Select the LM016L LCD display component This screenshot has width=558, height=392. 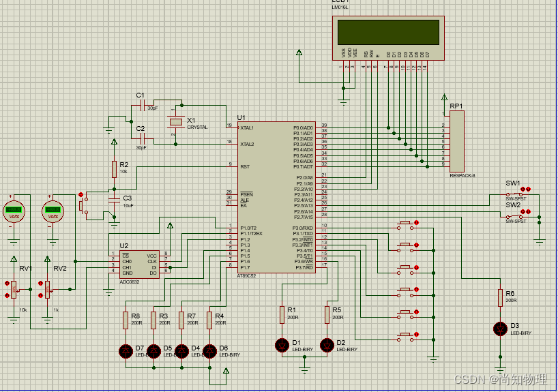(x=388, y=38)
